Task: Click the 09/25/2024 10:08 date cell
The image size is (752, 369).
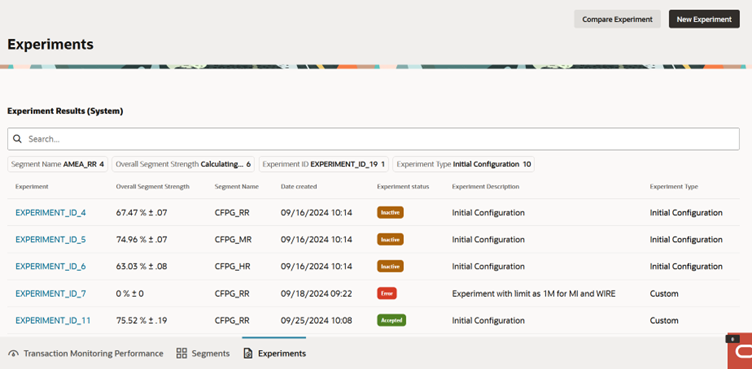Action: coord(317,321)
